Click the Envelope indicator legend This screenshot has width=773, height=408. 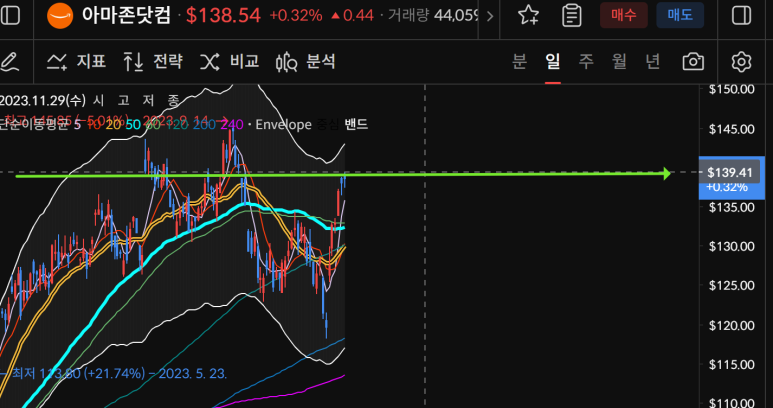[x=283, y=125]
